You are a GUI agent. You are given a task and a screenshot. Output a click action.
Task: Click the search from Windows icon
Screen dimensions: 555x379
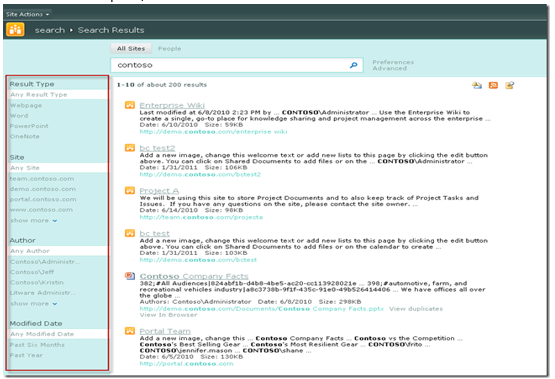tap(509, 85)
